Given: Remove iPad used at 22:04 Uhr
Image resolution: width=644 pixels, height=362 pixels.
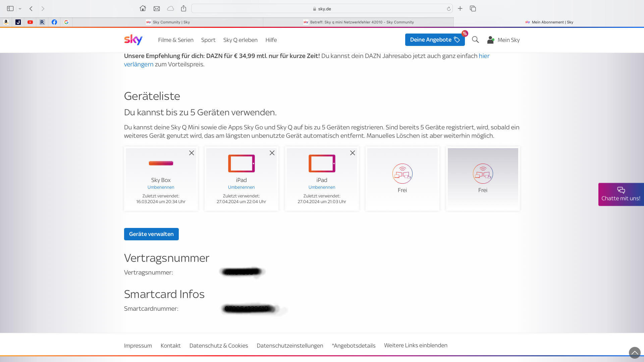Looking at the screenshot, I should pos(272,153).
